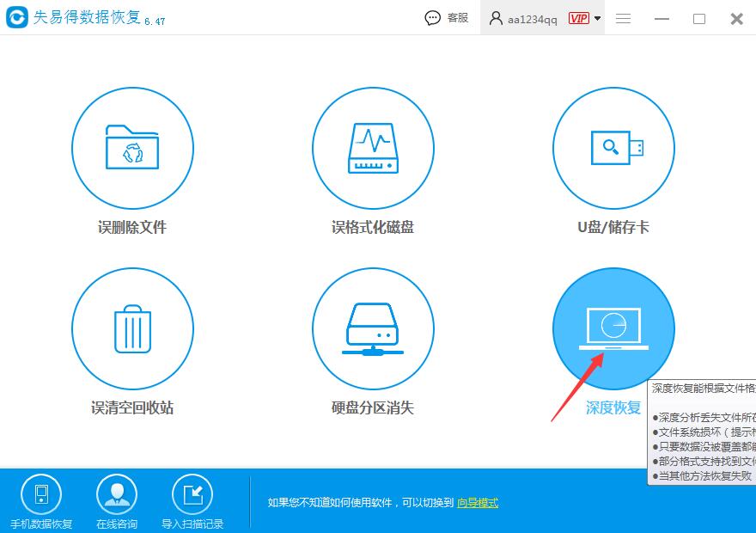The width and height of the screenshot is (756, 533).
Task: Click the VIP badge
Action: click(x=578, y=18)
